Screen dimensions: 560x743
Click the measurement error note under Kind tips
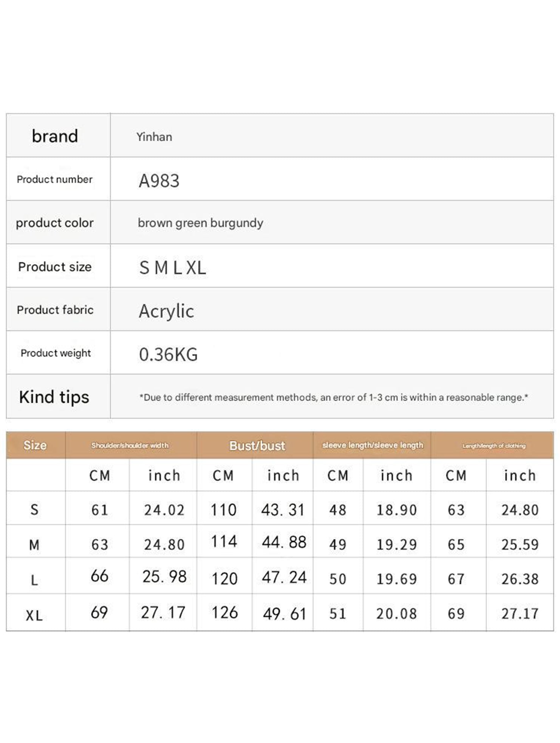click(x=334, y=398)
